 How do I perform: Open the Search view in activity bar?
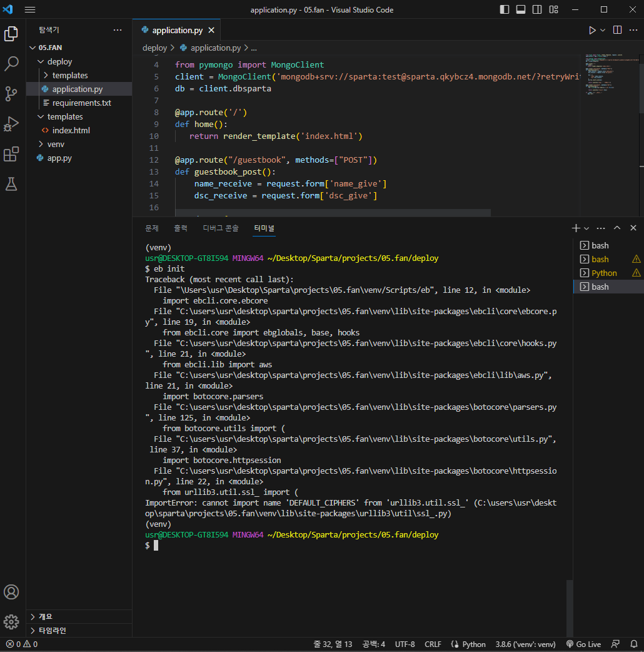click(11, 64)
